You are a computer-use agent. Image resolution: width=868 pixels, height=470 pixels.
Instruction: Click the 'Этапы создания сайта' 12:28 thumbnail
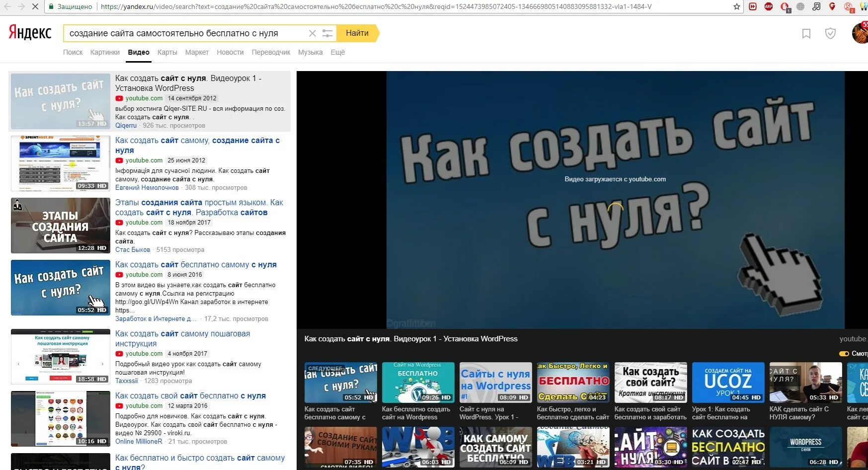[61, 226]
